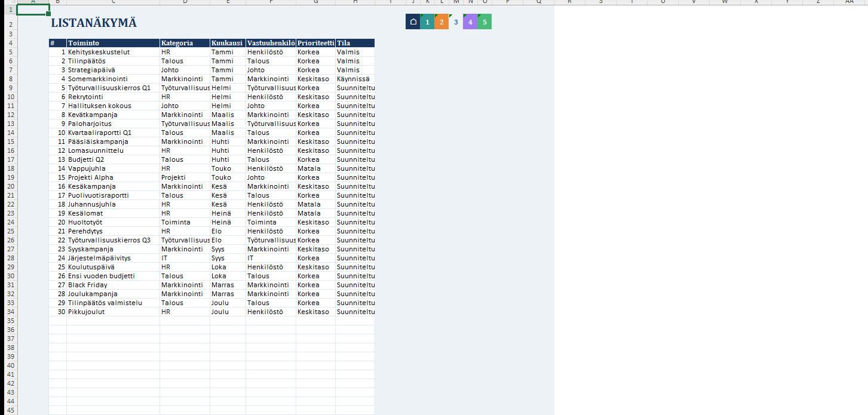The image size is (868, 415).
Task: Click the Kategoria column header cell
Action: [185, 43]
